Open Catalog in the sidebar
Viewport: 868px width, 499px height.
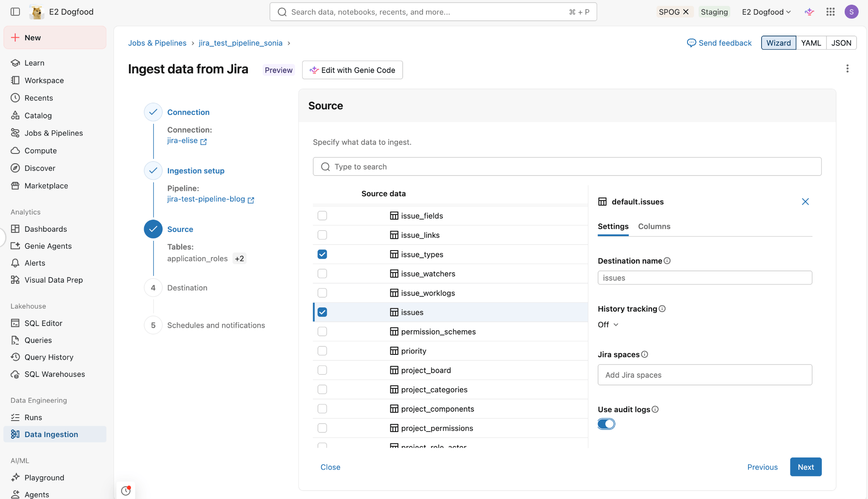(x=38, y=115)
